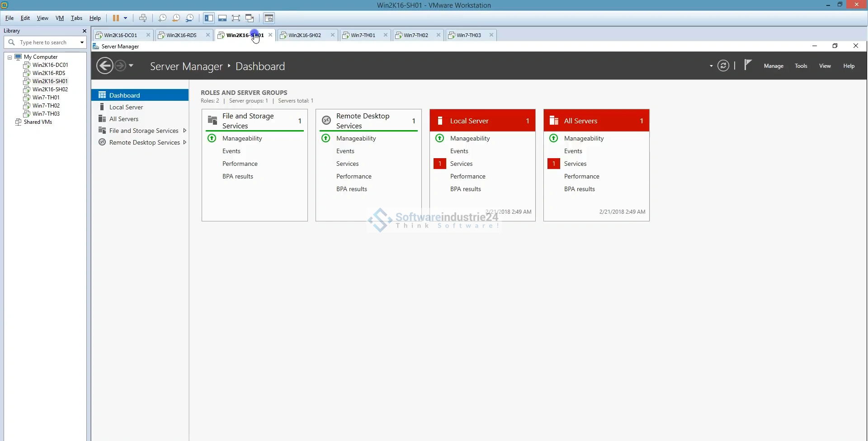Image resolution: width=868 pixels, height=441 pixels.
Task: Revert VM to previous snapshot icon
Action: pyautogui.click(x=176, y=18)
